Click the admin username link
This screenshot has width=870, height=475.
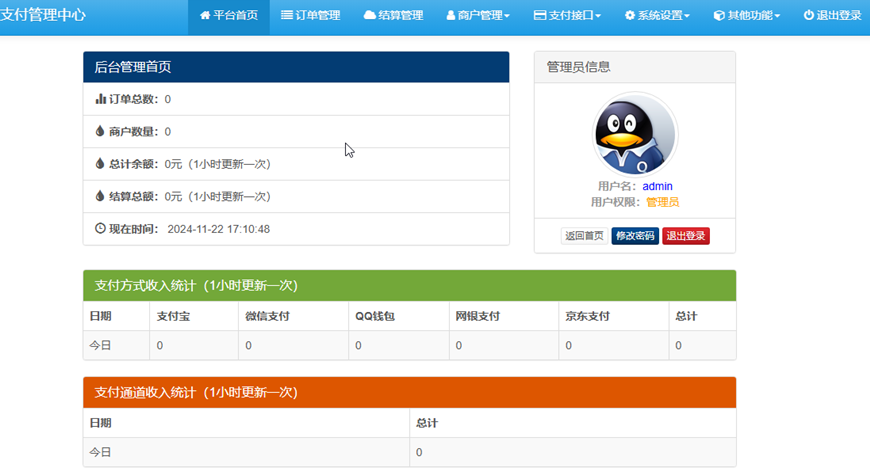coord(657,186)
